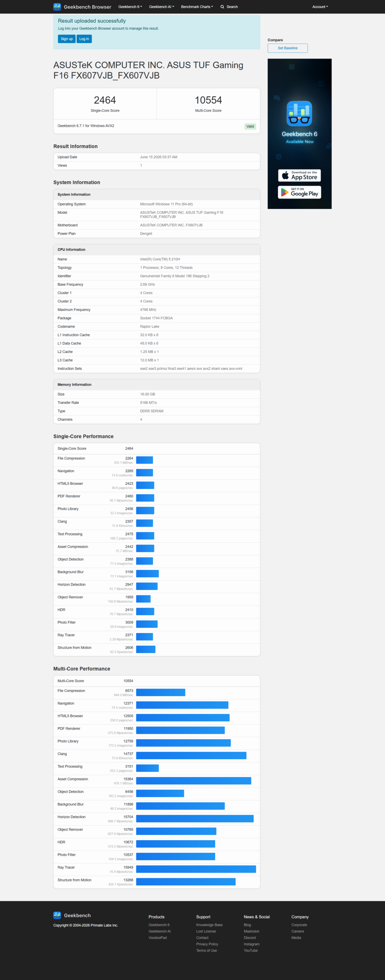Open the Account dropdown
Image resolution: width=385 pixels, height=980 pixels.
320,7
